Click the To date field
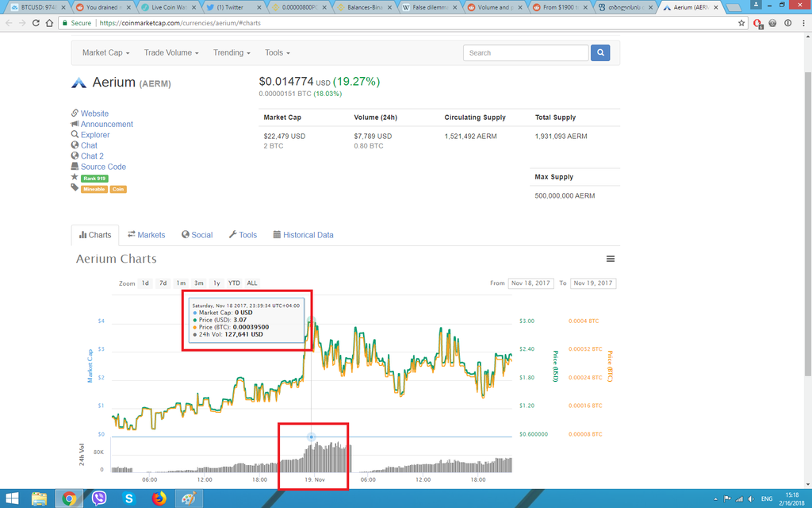812x508 pixels. tap(593, 283)
